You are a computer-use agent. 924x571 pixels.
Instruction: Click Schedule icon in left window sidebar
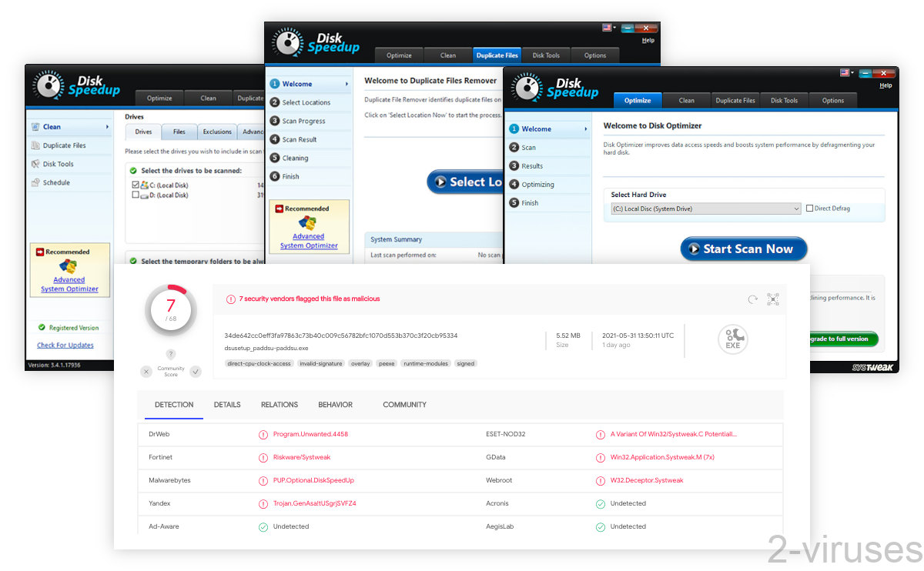[35, 182]
